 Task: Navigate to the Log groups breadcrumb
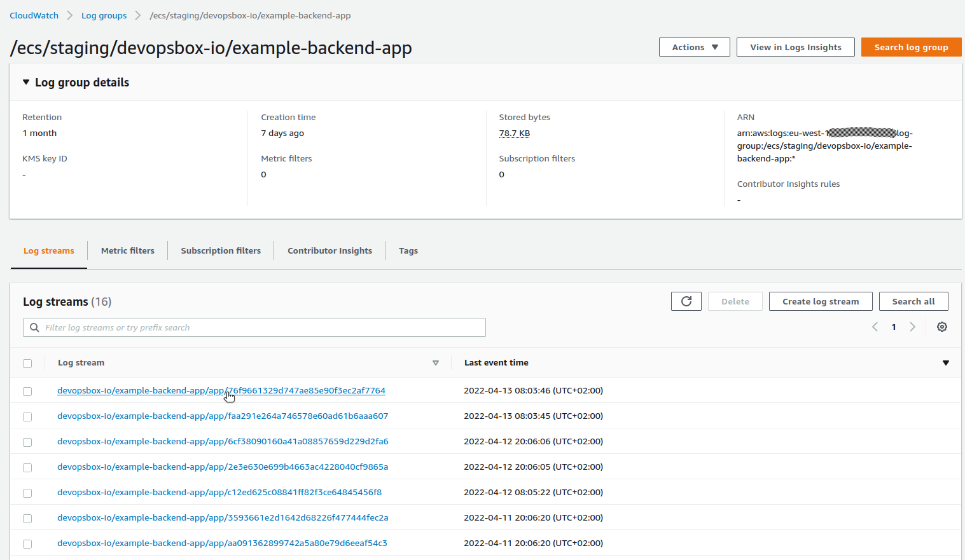click(x=104, y=15)
